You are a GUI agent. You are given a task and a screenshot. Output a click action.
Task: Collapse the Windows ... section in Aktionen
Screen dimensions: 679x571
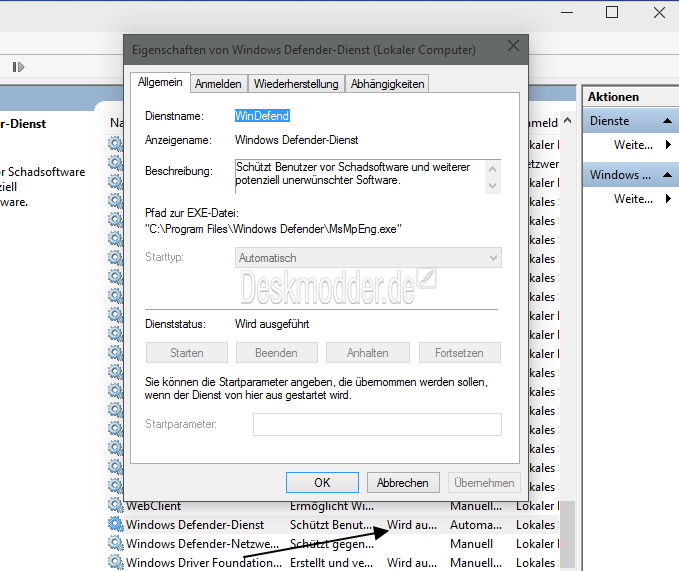(x=667, y=175)
